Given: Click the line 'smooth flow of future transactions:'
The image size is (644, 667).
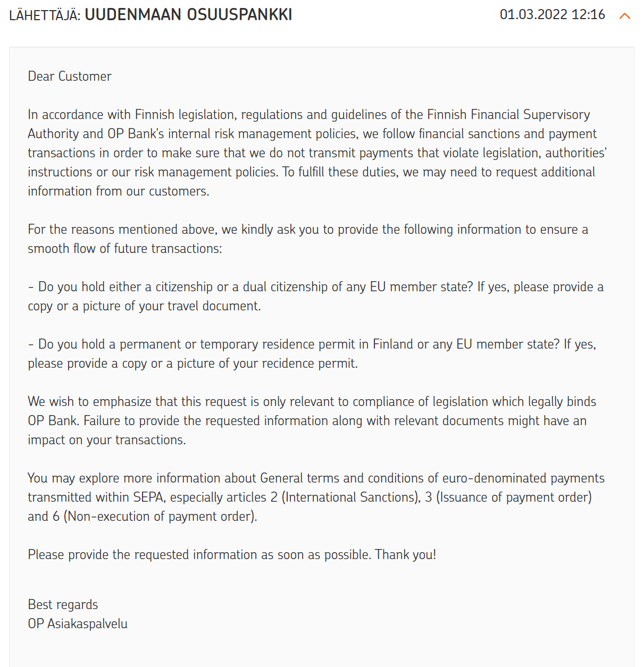Looking at the screenshot, I should tap(125, 249).
